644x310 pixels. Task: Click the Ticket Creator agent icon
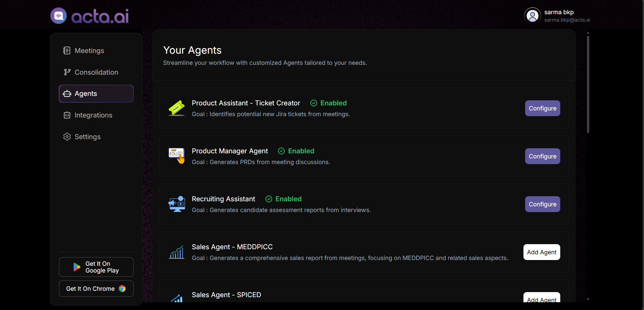point(177,108)
